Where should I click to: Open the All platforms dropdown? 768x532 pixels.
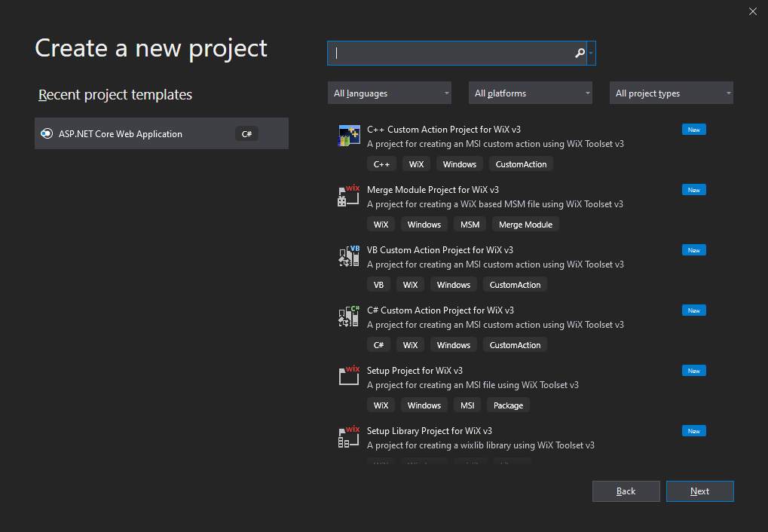[530, 93]
